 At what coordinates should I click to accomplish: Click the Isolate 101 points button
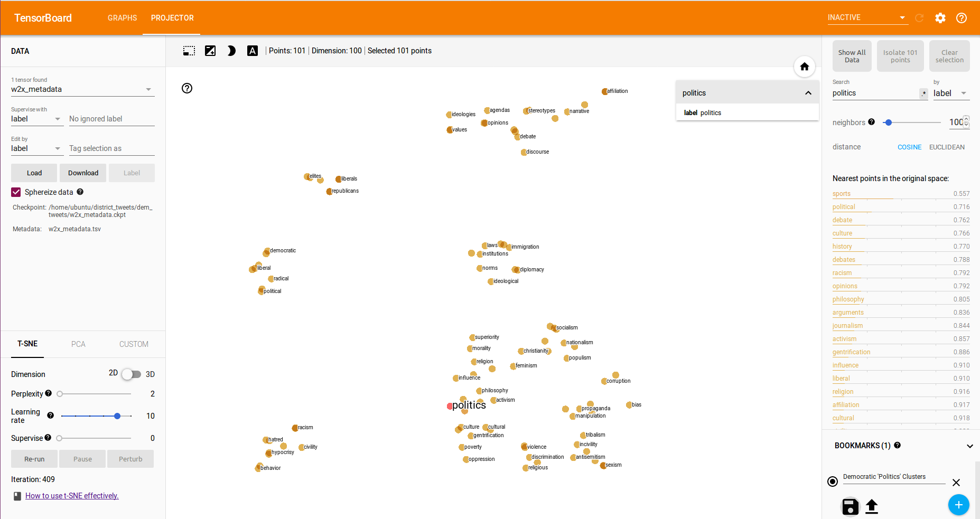[x=900, y=56]
